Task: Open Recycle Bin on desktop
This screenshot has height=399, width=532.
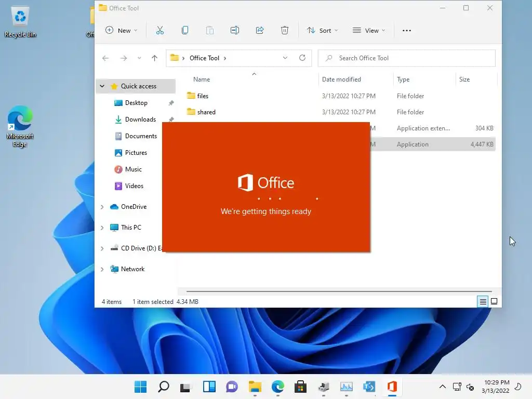Action: pos(20,21)
